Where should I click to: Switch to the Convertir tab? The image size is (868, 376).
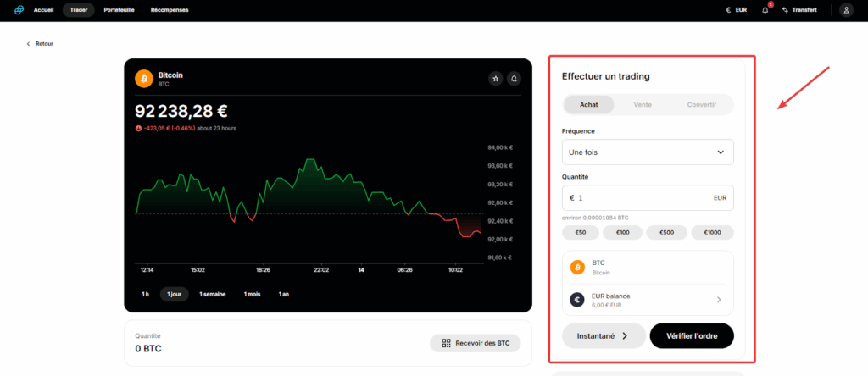pyautogui.click(x=701, y=104)
